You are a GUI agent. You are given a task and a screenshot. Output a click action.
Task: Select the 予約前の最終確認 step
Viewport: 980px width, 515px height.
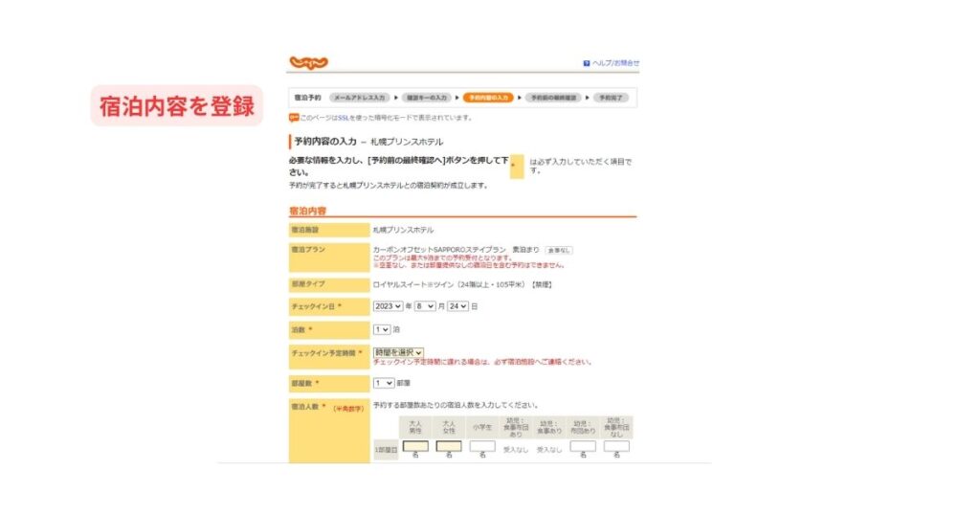click(x=553, y=98)
